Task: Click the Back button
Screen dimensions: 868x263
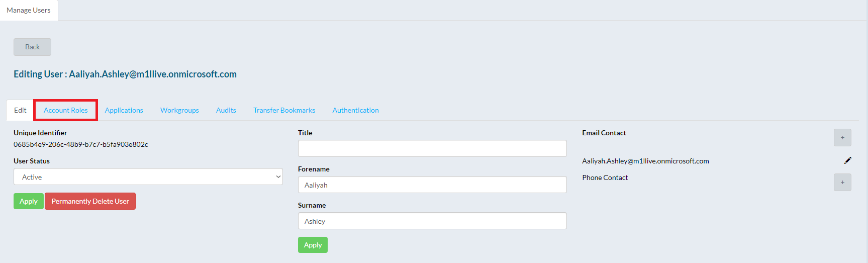Action: [32, 47]
